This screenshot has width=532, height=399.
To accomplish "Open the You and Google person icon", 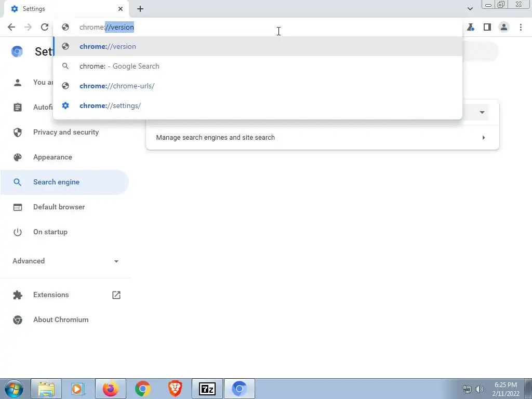I will tap(18, 83).
